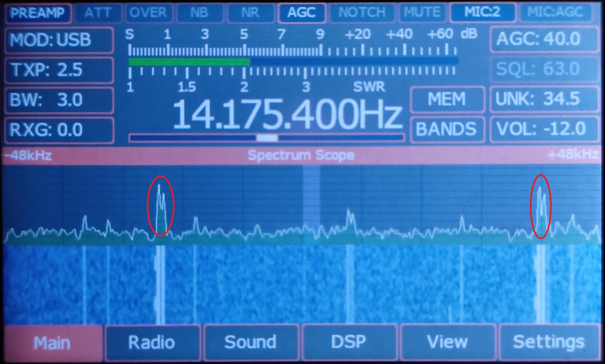Select the TXP: 2.5 power setting
This screenshot has height=364, width=605.
tap(59, 70)
